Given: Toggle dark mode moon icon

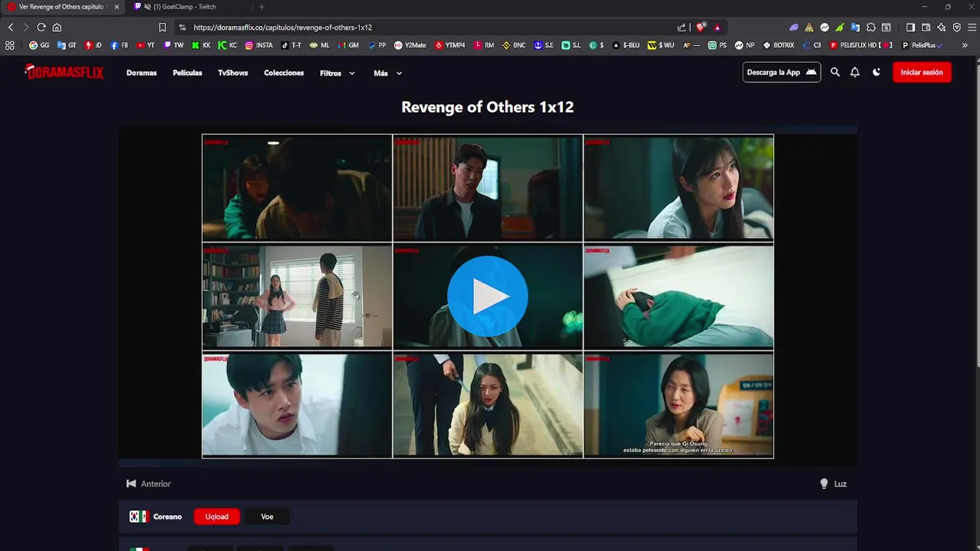Looking at the screenshot, I should pos(877,72).
